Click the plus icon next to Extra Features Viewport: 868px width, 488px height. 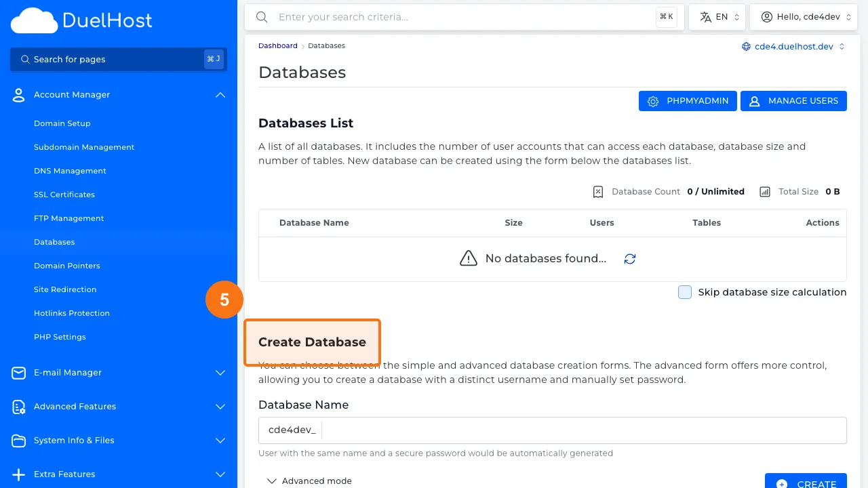pyautogui.click(x=18, y=474)
